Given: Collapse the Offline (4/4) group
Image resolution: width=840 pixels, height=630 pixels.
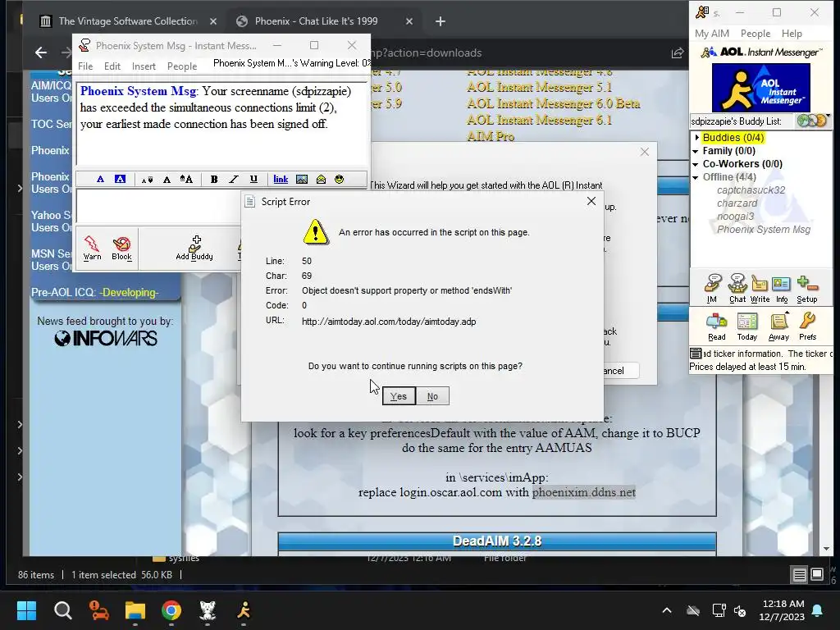Looking at the screenshot, I should pyautogui.click(x=696, y=177).
